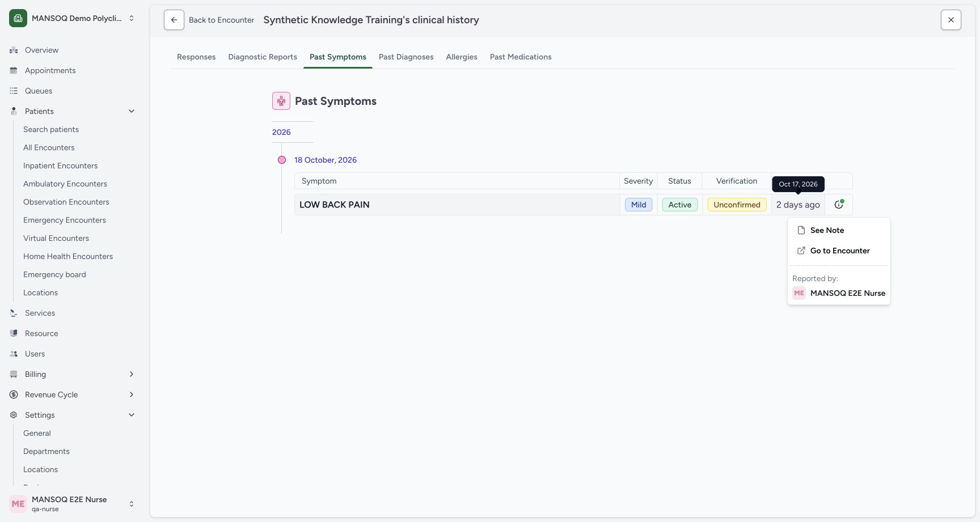The image size is (980, 522).
Task: Open All Encounters in sidebar
Action: tap(49, 147)
